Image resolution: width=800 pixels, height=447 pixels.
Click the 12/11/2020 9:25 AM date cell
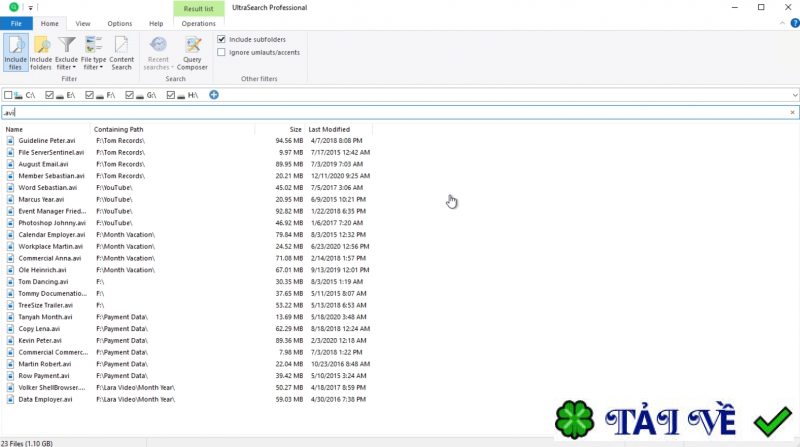[x=340, y=176]
